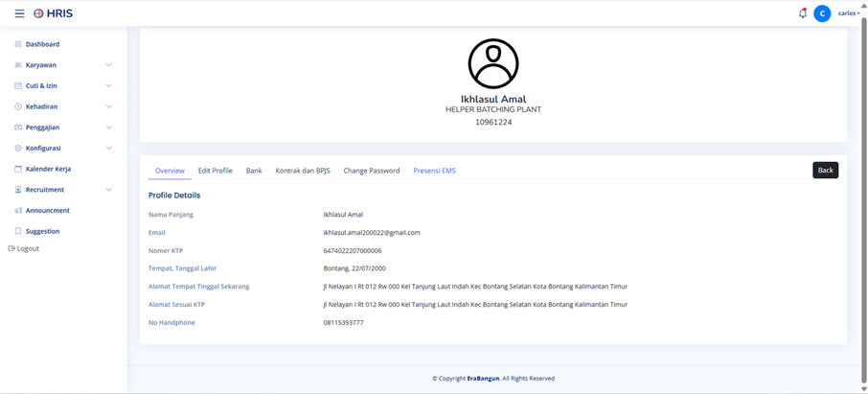Click the Dashboard grid icon
This screenshot has height=394, width=868.
(x=18, y=44)
